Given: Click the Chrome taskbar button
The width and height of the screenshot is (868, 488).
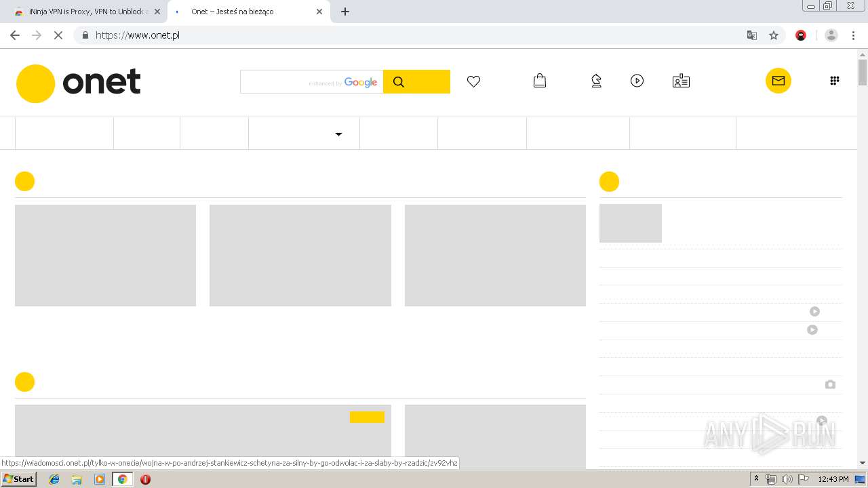Looking at the screenshot, I should click(122, 479).
